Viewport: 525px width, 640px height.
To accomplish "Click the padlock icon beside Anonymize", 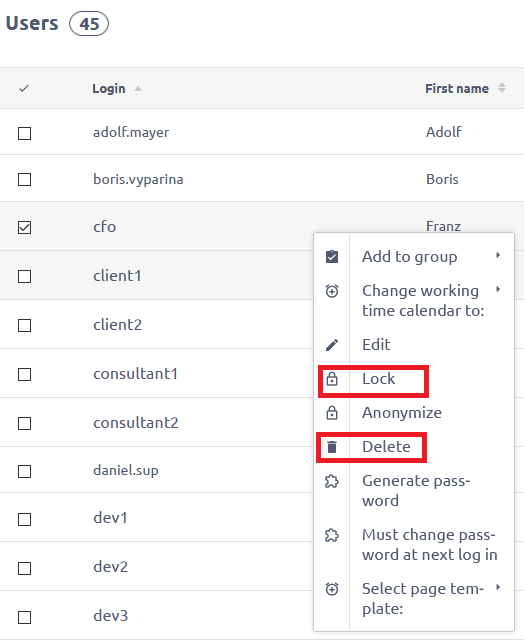I will coord(332,413).
